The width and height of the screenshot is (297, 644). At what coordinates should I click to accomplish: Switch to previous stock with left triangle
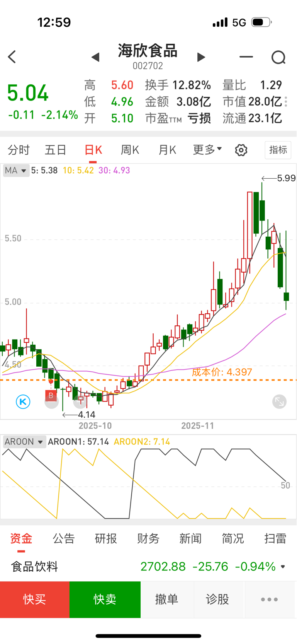[95, 57]
